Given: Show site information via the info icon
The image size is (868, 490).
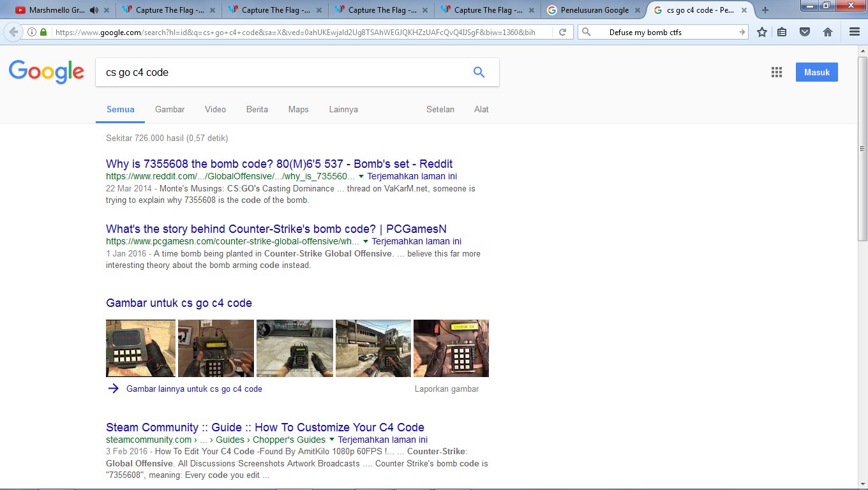Looking at the screenshot, I should [x=32, y=32].
